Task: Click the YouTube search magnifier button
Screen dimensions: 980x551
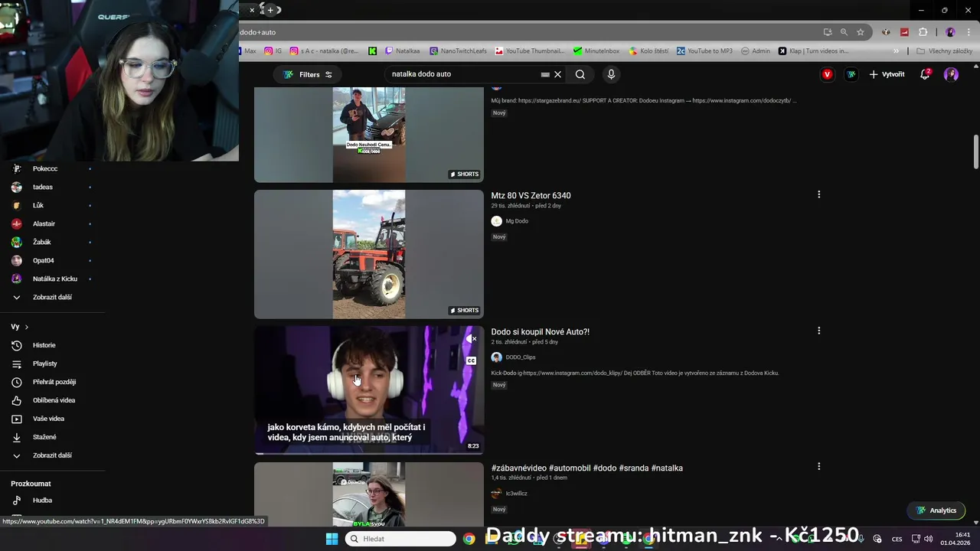Action: (x=580, y=74)
